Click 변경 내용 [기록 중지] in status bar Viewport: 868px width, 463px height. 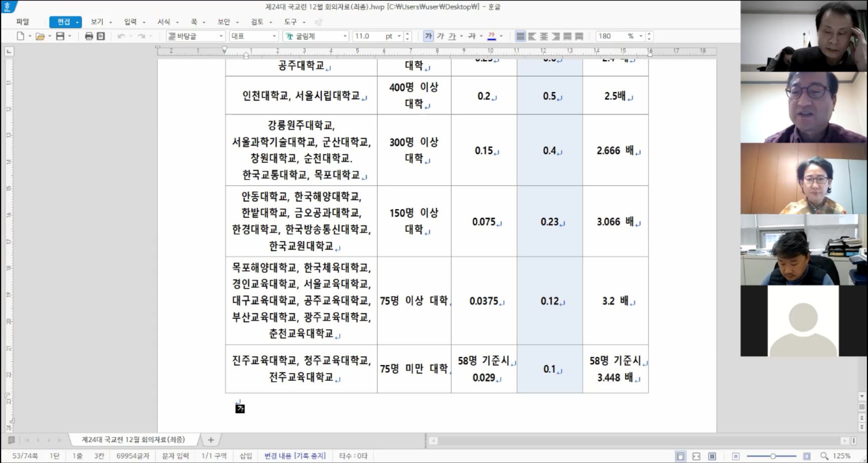pyautogui.click(x=295, y=456)
